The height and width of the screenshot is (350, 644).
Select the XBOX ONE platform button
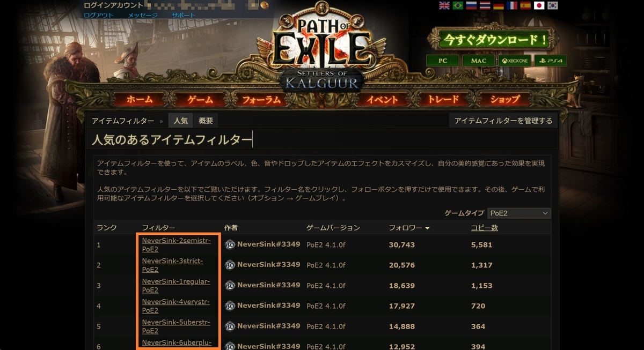(x=515, y=61)
